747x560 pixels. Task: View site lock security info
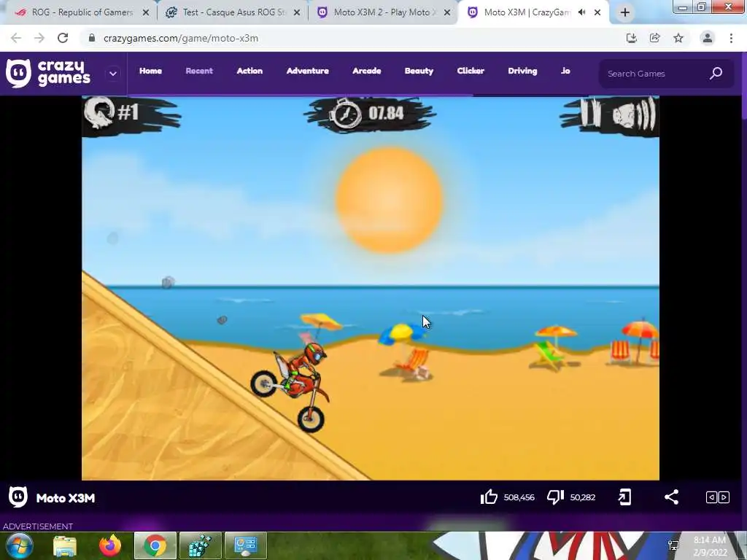pyautogui.click(x=92, y=38)
